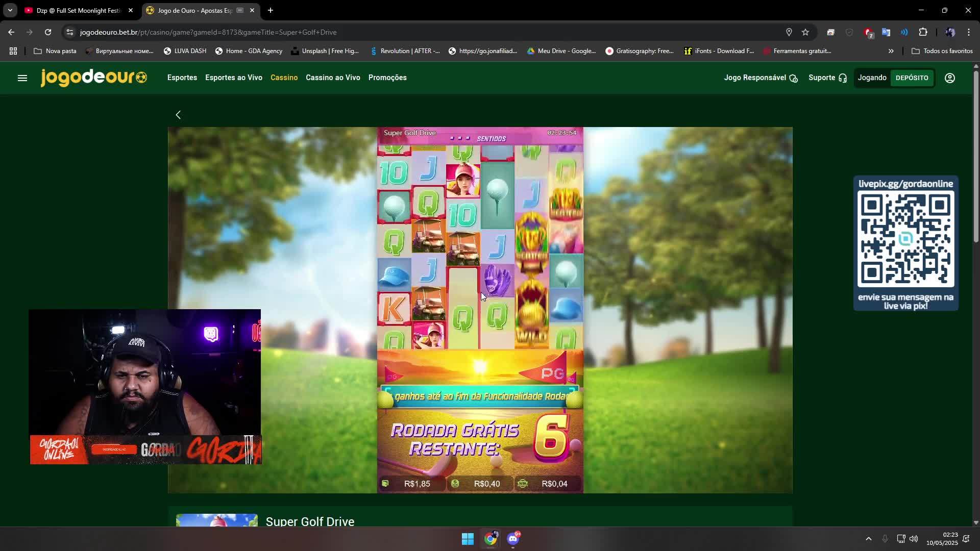980x551 pixels.
Task: Open the notifications bell icon
Action: pyautogui.click(x=966, y=539)
